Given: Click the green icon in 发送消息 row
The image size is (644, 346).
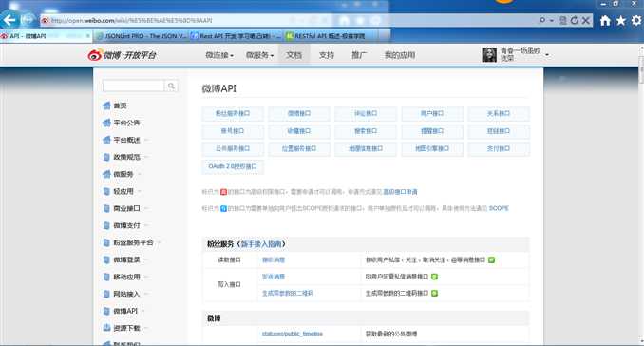Looking at the screenshot, I should pyautogui.click(x=434, y=277).
